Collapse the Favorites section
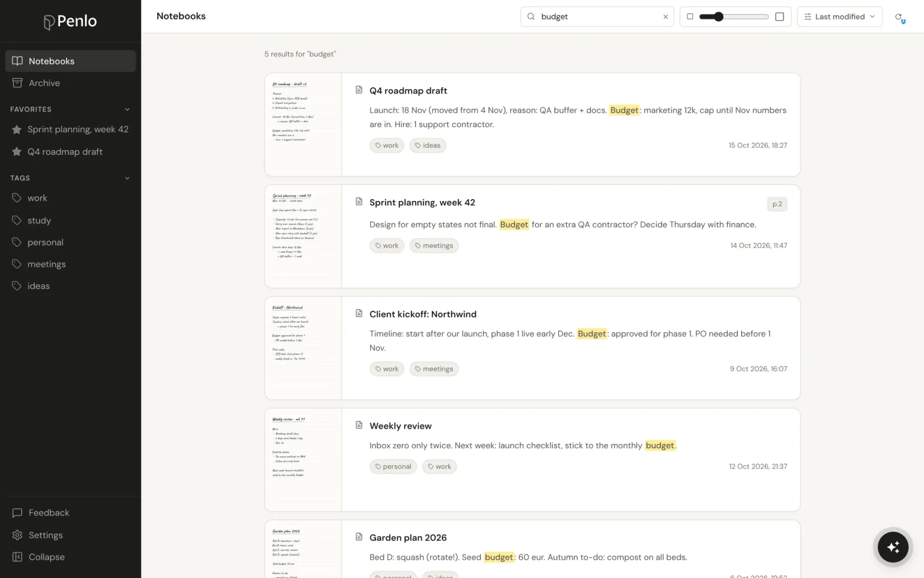Image resolution: width=924 pixels, height=578 pixels. tap(127, 110)
